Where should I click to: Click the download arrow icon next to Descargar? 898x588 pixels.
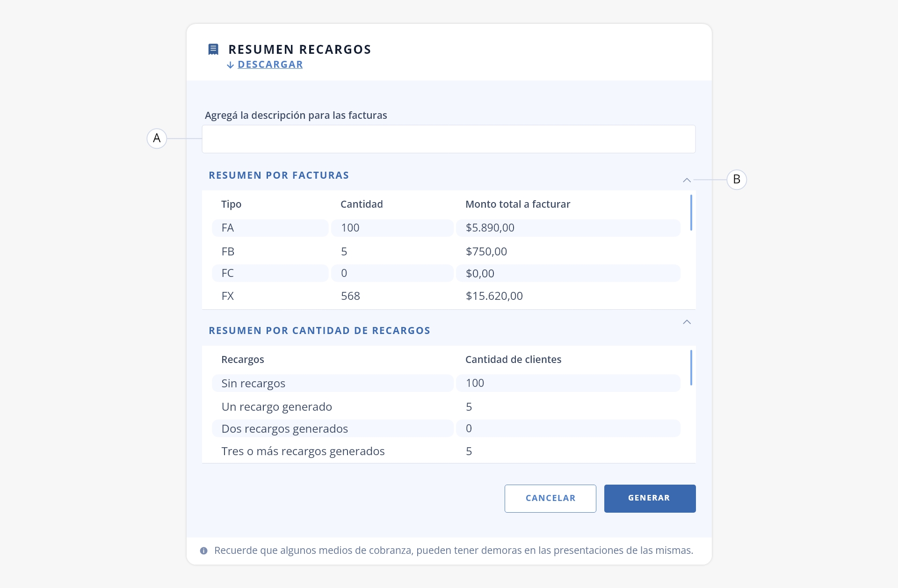click(x=230, y=65)
